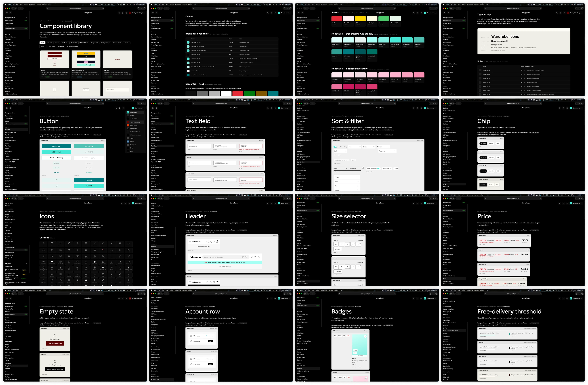This screenshot has width=588, height=385.
Task: Click the search icon in the Button window
Action: point(116,108)
